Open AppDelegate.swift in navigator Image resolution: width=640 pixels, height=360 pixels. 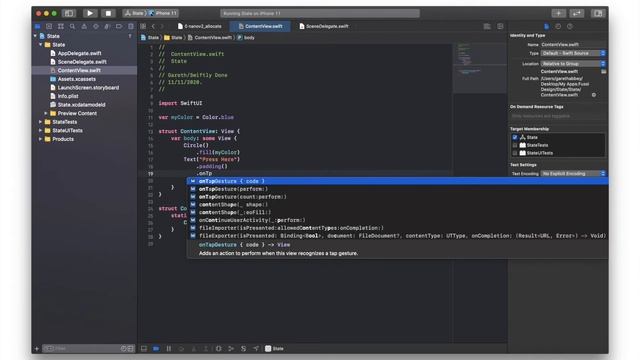[79, 53]
